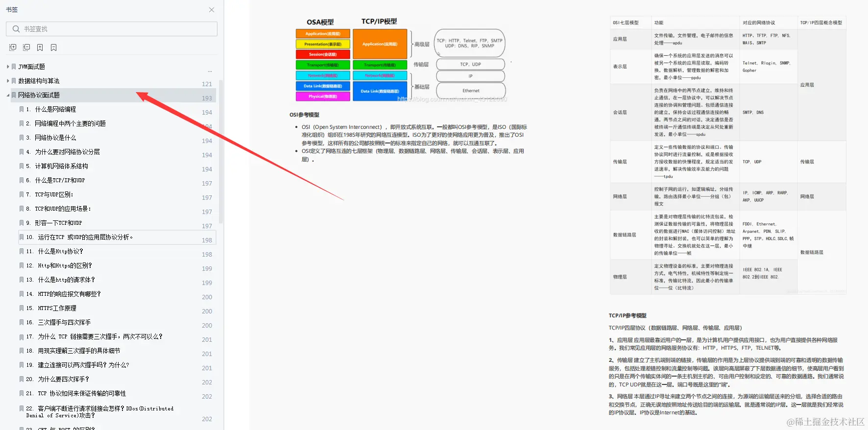Open bookmark 15. HTTPS工作原理

coord(51,308)
